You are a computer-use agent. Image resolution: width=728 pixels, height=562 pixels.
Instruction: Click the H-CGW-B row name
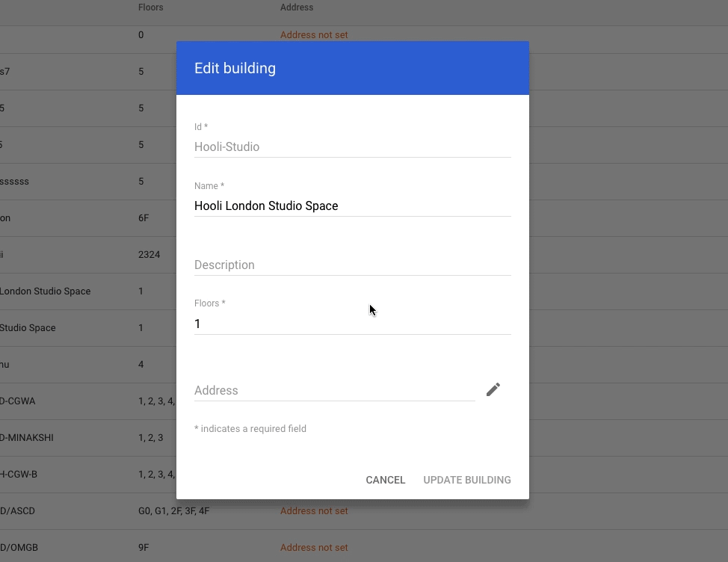coord(19,475)
